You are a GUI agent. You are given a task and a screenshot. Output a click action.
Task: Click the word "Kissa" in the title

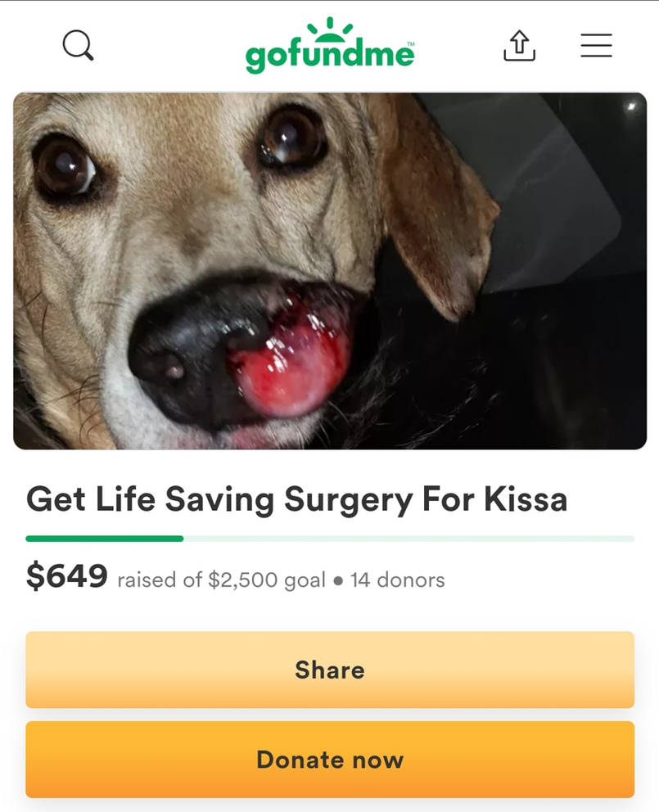(525, 498)
